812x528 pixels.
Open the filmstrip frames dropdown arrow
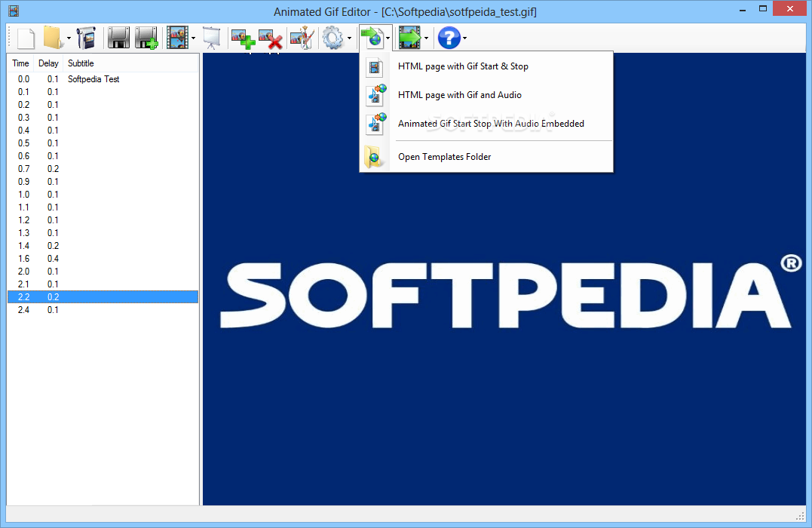pyautogui.click(x=193, y=38)
